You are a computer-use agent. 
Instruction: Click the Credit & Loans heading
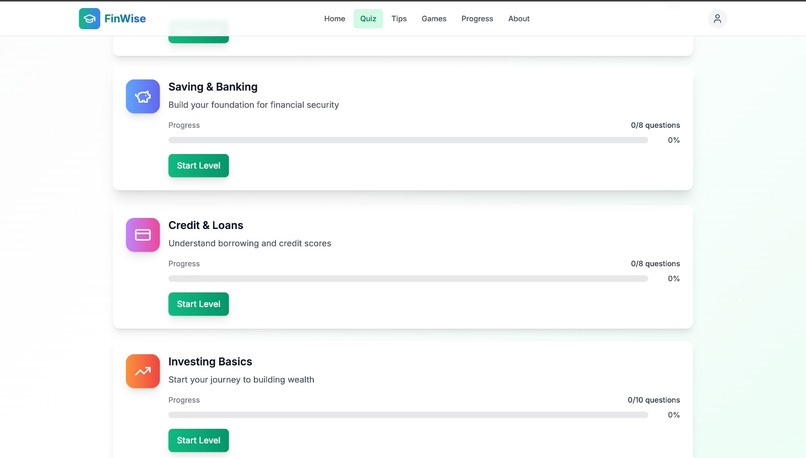coord(206,225)
